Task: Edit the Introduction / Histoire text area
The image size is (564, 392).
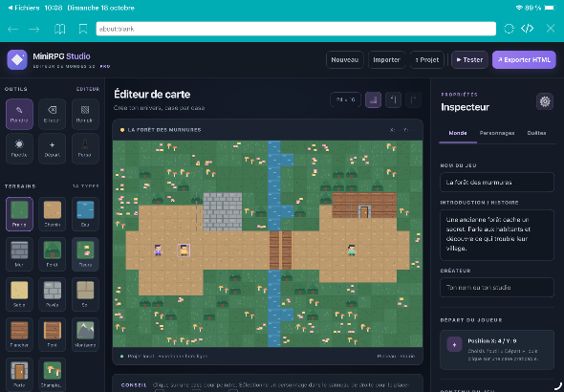Action: (x=497, y=235)
